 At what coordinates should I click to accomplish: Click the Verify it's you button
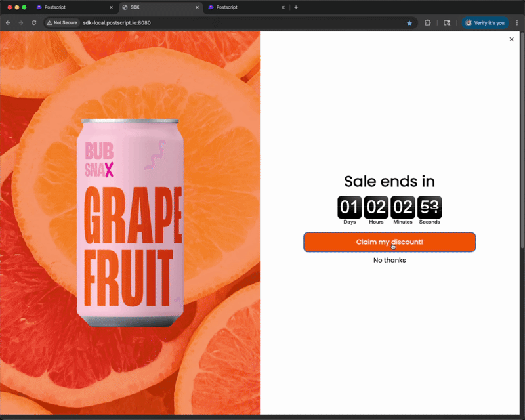[485, 23]
